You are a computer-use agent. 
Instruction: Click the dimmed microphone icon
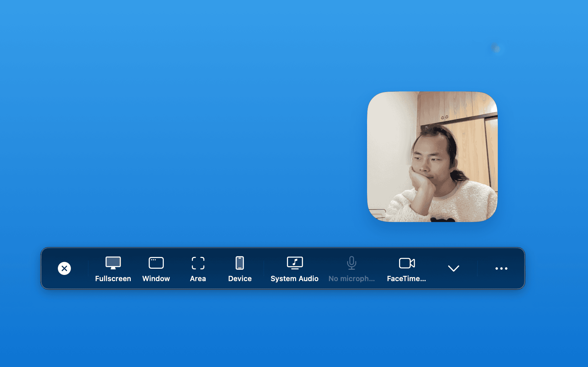352,263
